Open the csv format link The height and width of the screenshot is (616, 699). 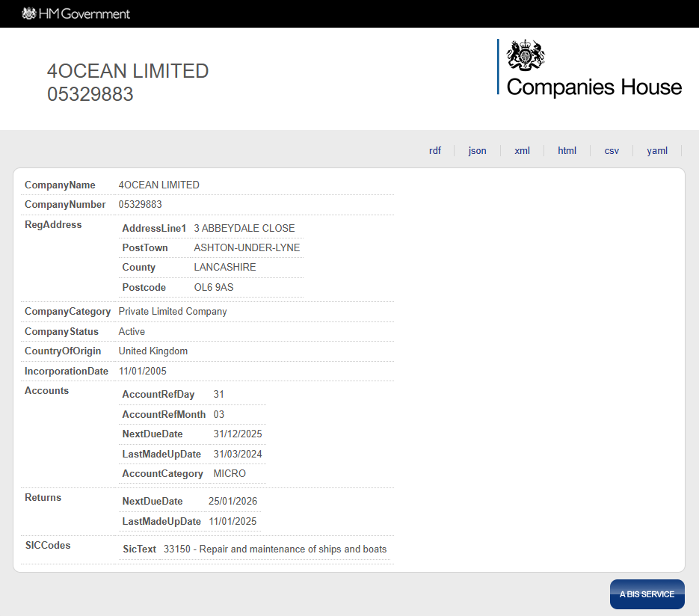point(612,151)
